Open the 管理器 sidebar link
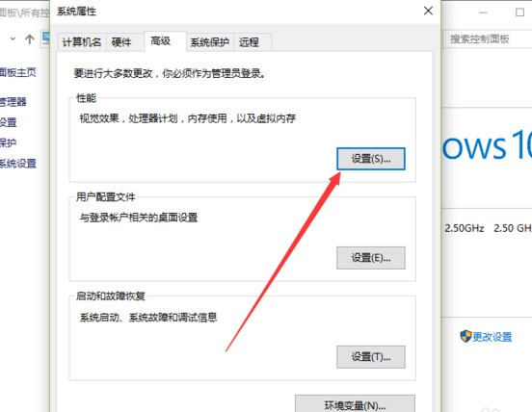Screen dimensions: 532x412 click(13, 102)
